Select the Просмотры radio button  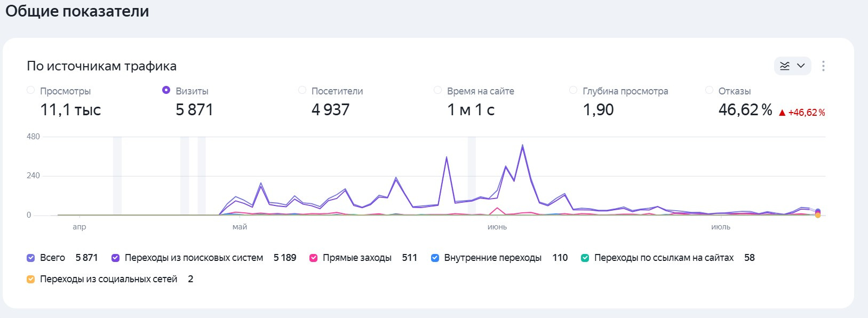point(31,90)
